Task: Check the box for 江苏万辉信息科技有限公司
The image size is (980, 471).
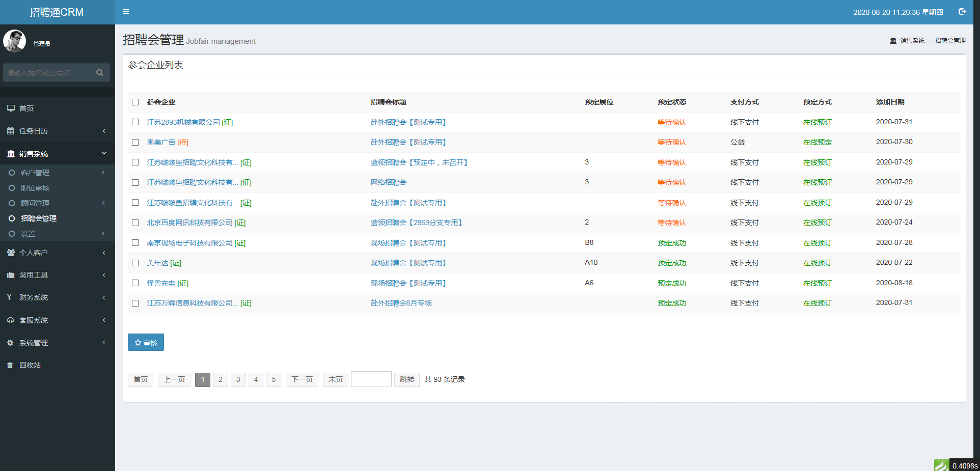Action: tap(135, 303)
